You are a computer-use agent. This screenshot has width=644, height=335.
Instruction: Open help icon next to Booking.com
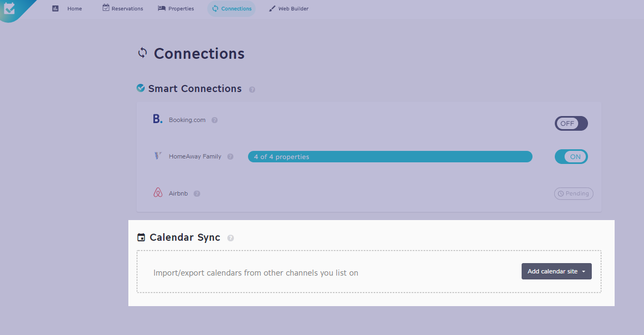point(214,120)
